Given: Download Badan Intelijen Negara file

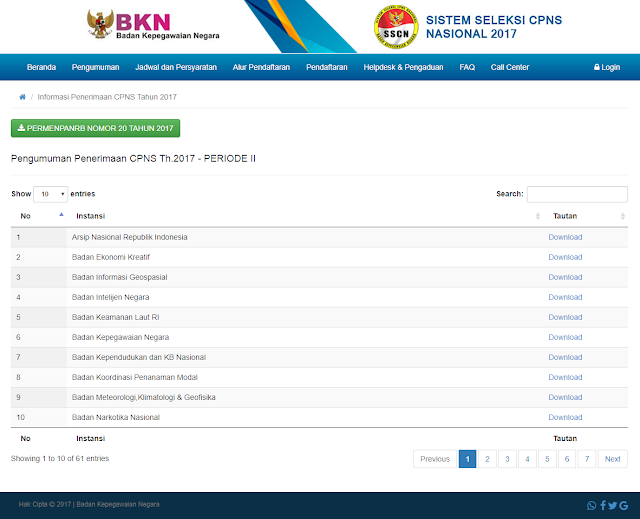Looking at the screenshot, I should pos(565,297).
